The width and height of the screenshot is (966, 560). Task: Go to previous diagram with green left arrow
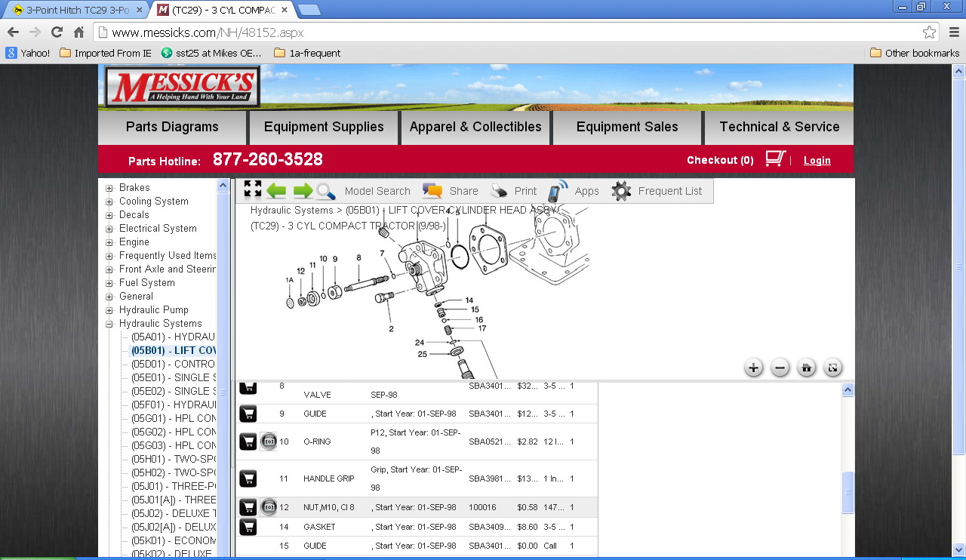pyautogui.click(x=276, y=191)
